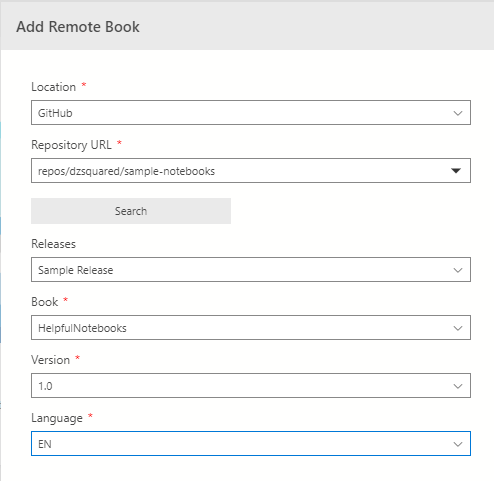
Task: Click the Location field label
Action: [x=54, y=87]
